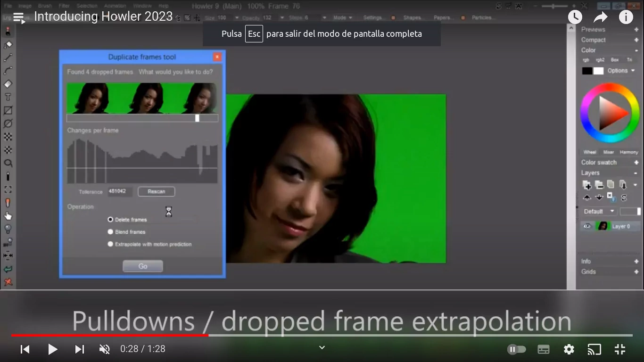Toggle YouTube autoplay switch
The width and height of the screenshot is (644, 362).
point(516,349)
